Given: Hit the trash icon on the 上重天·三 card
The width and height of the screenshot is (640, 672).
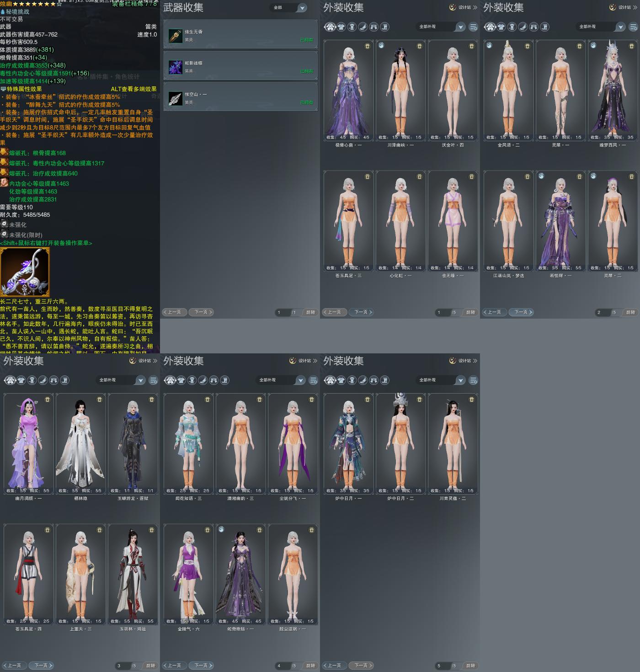Looking at the screenshot, I should tap(100, 530).
